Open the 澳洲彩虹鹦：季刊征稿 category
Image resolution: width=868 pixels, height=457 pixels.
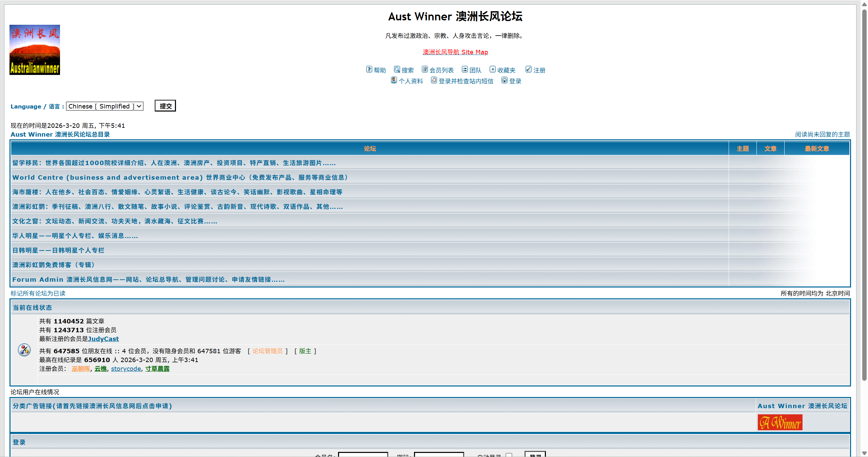[x=178, y=207]
